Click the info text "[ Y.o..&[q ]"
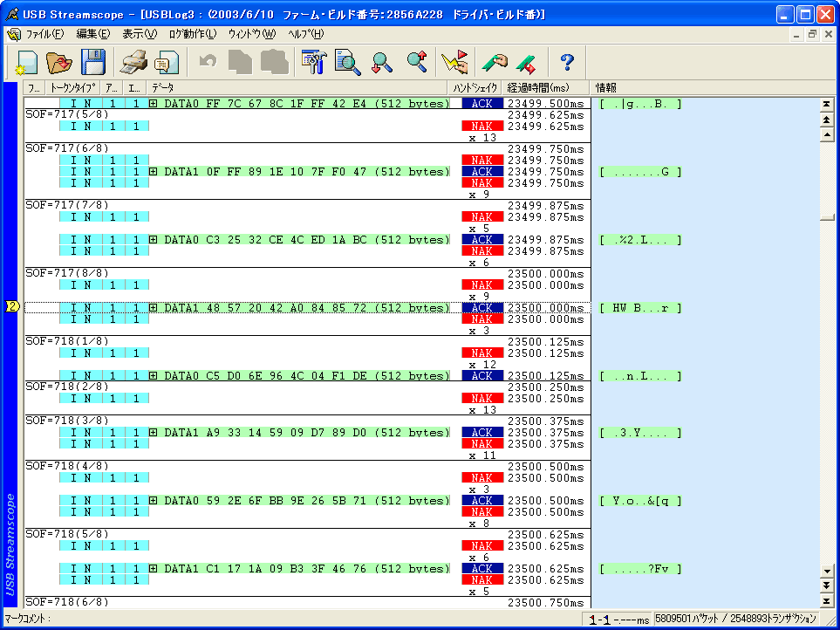840x630 pixels. (640, 500)
